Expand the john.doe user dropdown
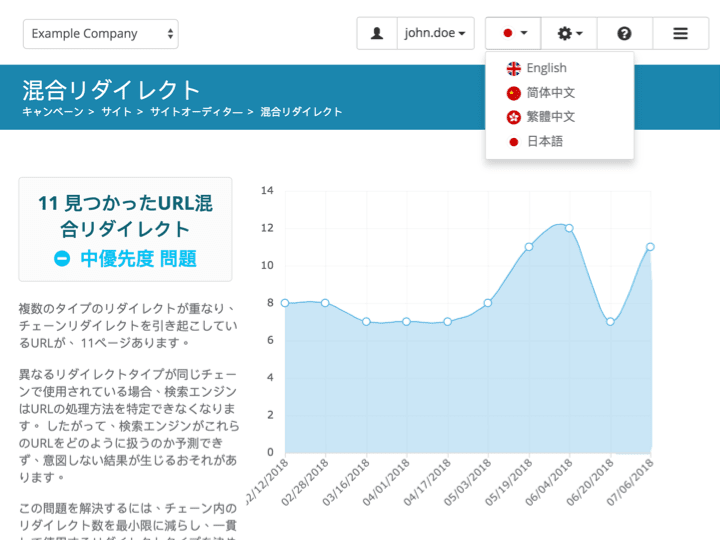This screenshot has width=720, height=540. [x=435, y=33]
